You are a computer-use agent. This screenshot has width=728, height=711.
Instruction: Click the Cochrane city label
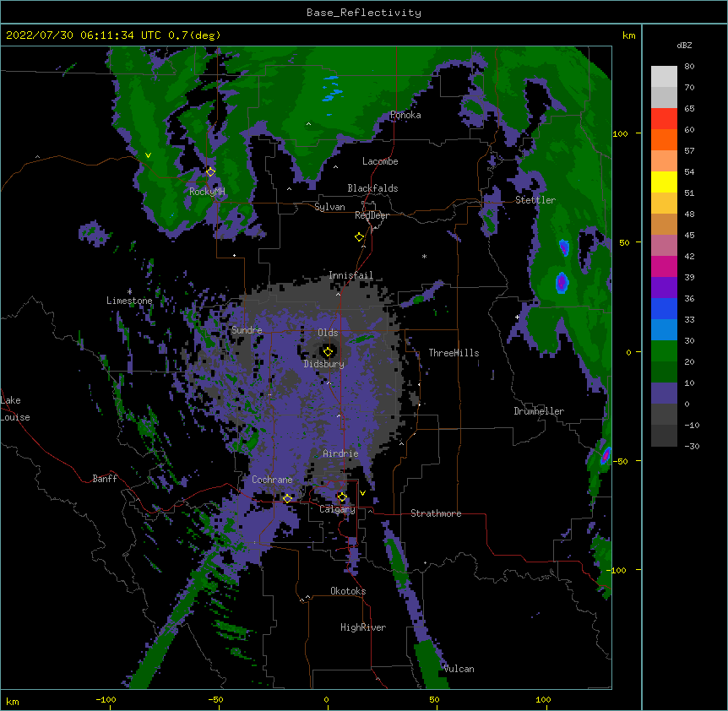pos(272,480)
